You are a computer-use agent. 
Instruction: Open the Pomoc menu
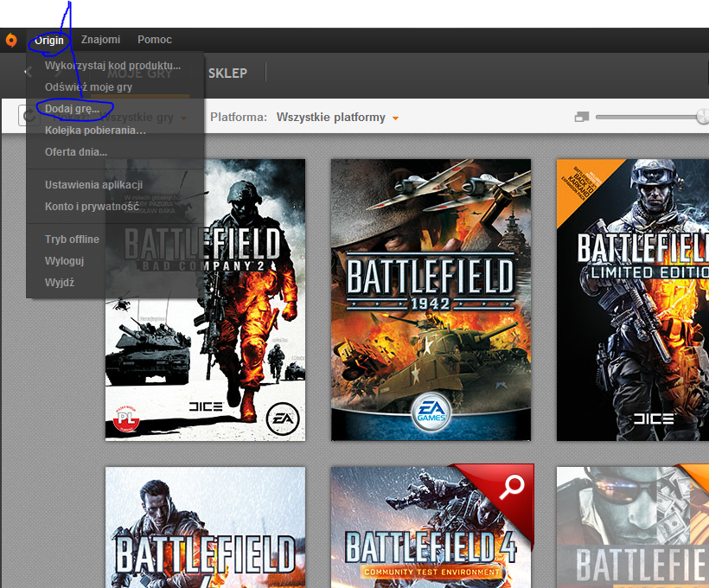tap(155, 40)
